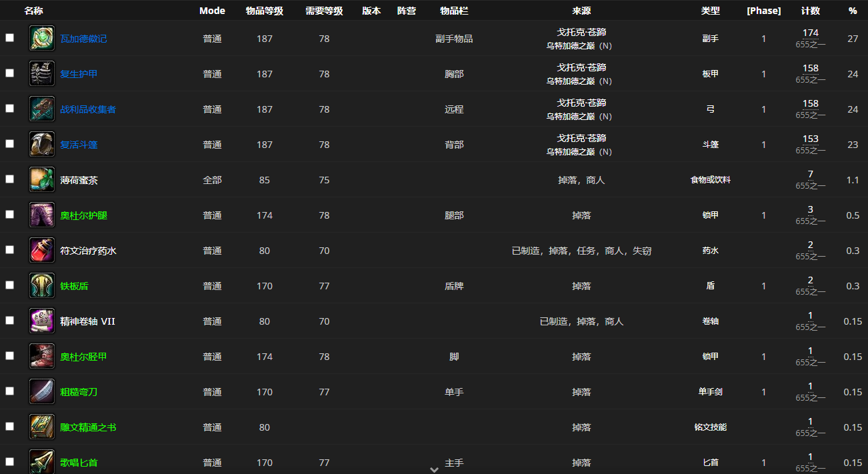This screenshot has width=868, height=474.
Task: Click the 精神卷轴 VII scroll icon
Action: (x=42, y=321)
